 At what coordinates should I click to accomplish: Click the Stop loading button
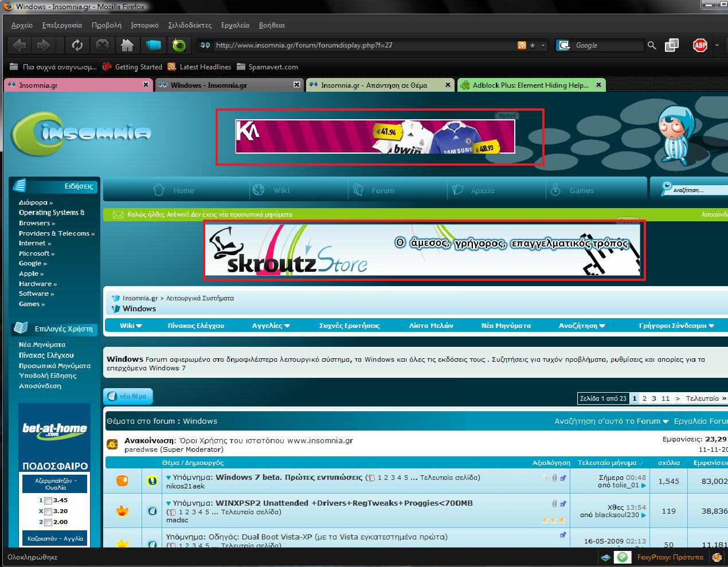point(102,45)
